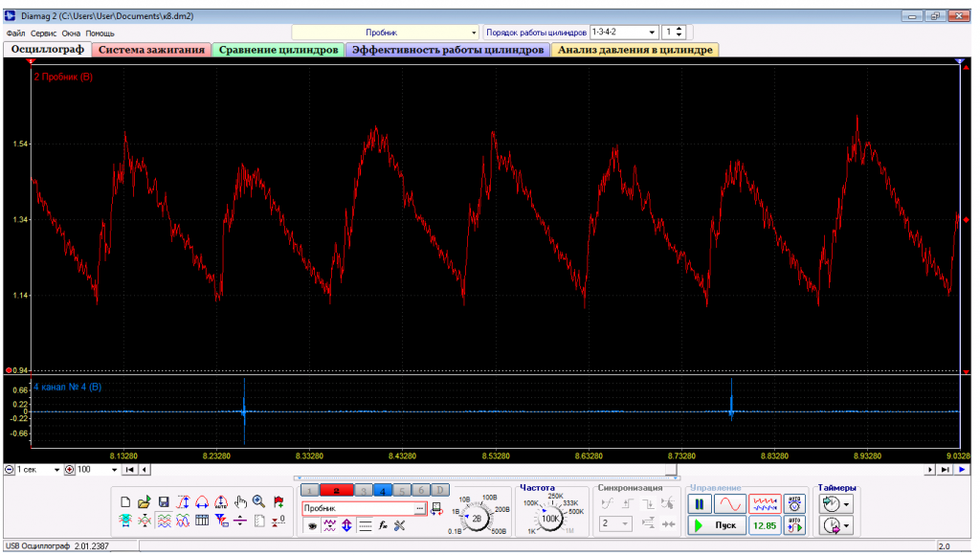
Task: Select the red channel 2 button
Action: click(x=336, y=491)
